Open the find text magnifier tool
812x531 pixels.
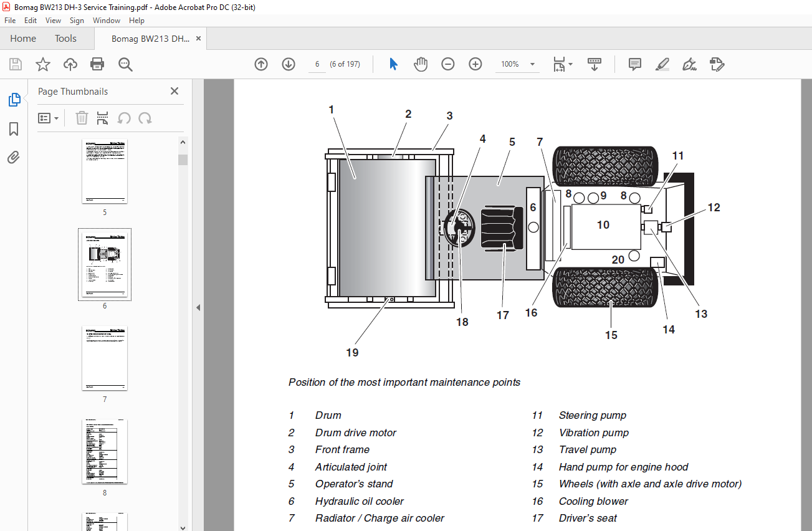(125, 64)
